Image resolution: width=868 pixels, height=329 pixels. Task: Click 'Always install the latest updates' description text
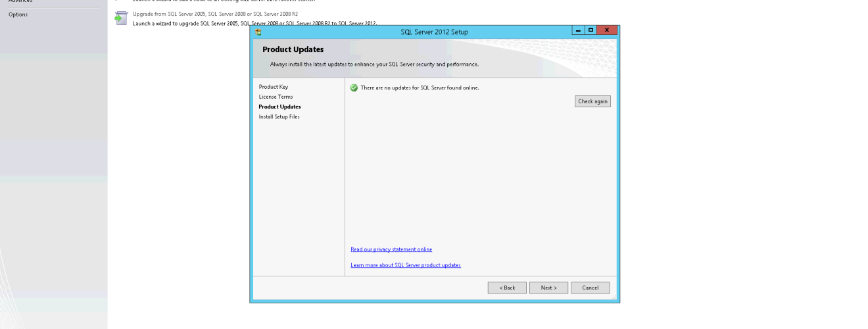(374, 64)
